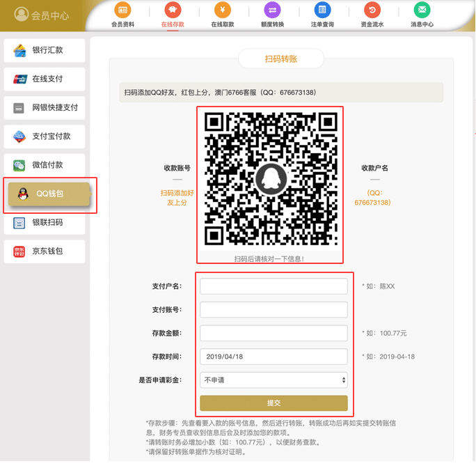
Task: Focus the 存款金额 amount field
Action: coord(273,333)
